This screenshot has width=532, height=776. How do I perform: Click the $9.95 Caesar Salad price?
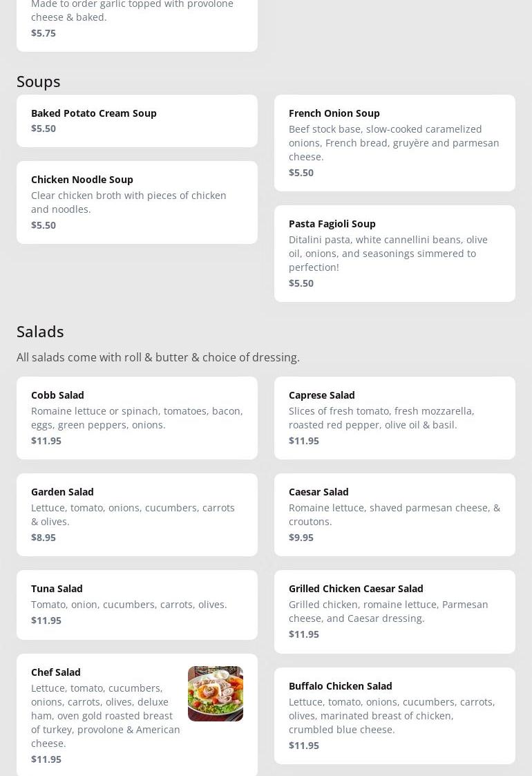(301, 537)
